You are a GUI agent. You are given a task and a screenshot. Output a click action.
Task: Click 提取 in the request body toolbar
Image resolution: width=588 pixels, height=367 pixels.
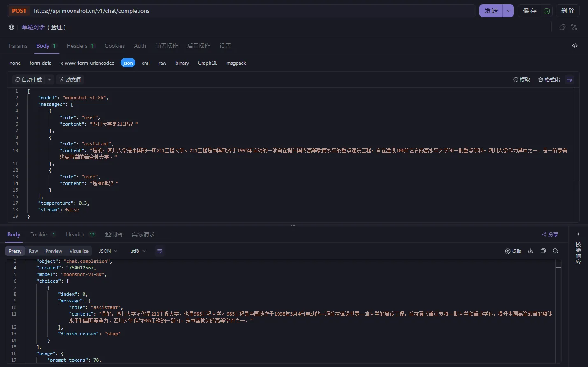[522, 79]
